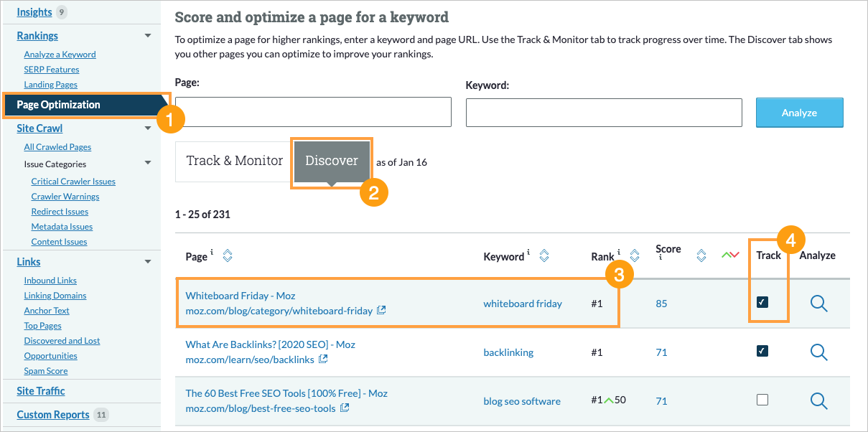Click the trend chart icon in the table header
This screenshot has height=432, width=868.
[730, 253]
